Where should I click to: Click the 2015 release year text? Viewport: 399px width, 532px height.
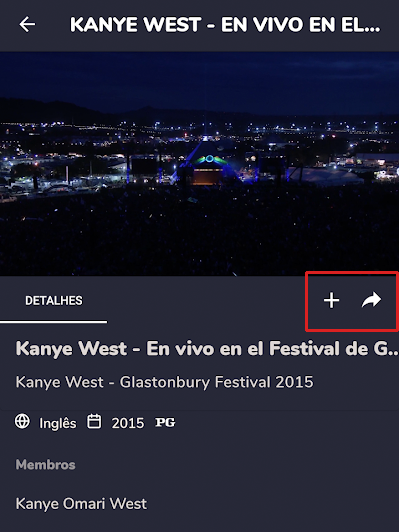click(x=128, y=423)
